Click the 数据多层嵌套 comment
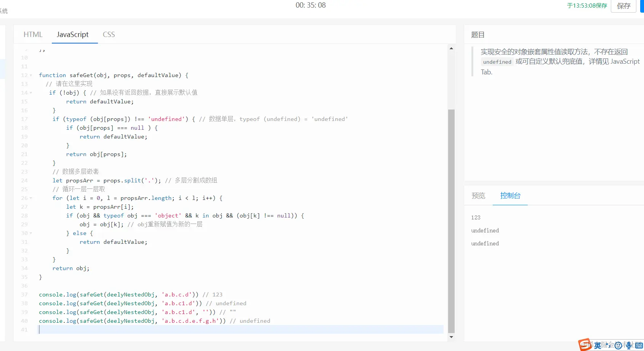This screenshot has width=644, height=351. click(75, 172)
